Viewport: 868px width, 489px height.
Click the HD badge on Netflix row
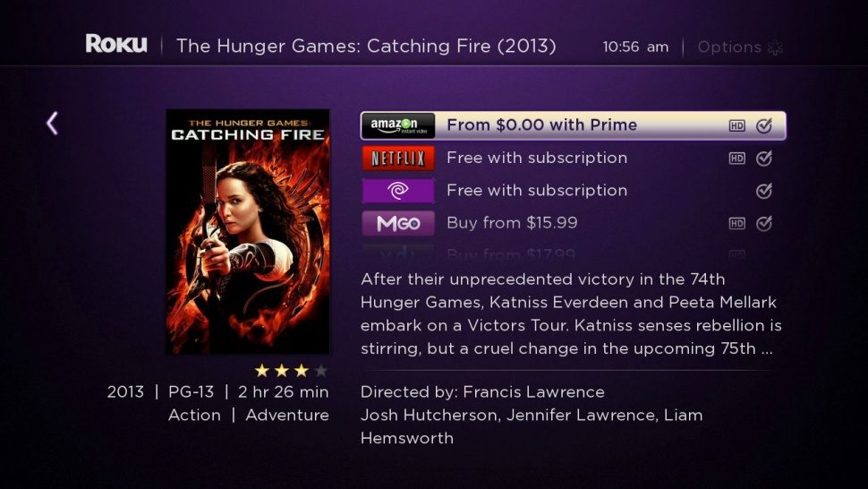point(736,159)
